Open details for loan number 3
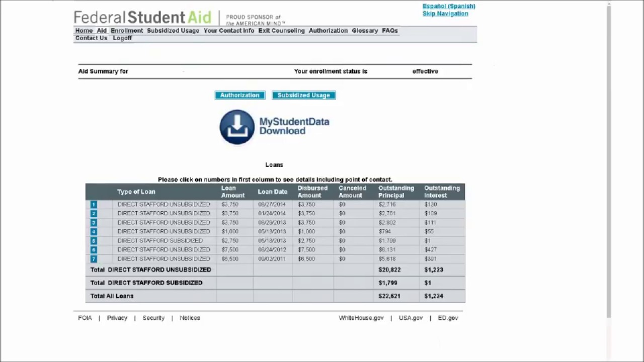Screen dimensions: 644x362 [94, 223]
